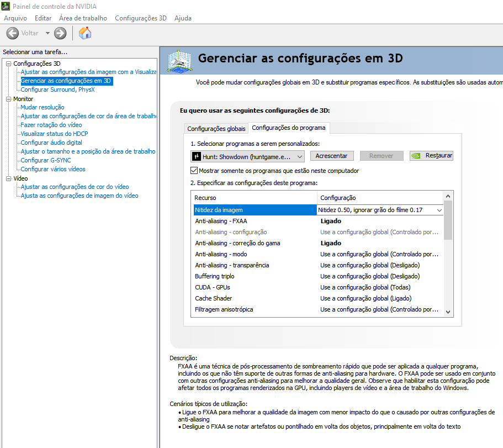
Task: Select Anti-aliasing - correção do gama row
Action: [319, 243]
